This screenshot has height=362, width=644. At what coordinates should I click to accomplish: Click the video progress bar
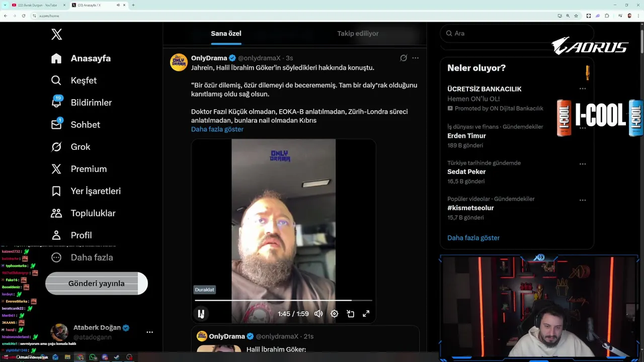(283, 300)
